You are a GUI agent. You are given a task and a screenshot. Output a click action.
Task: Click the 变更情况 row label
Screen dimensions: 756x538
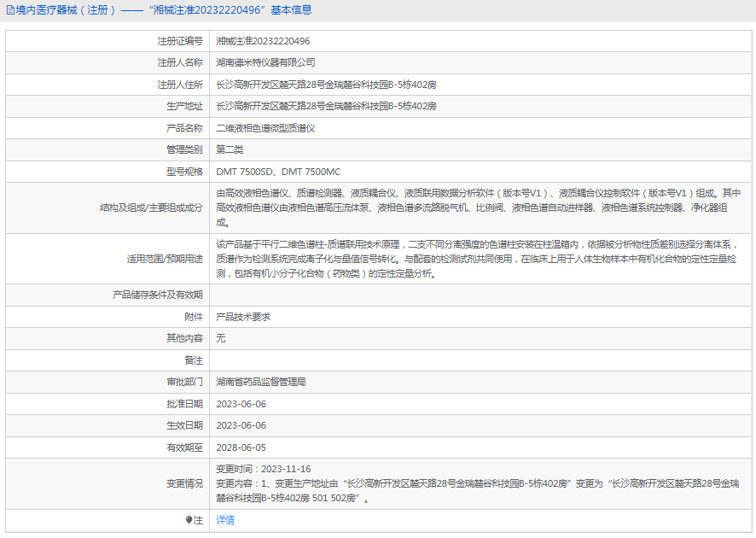(x=184, y=483)
